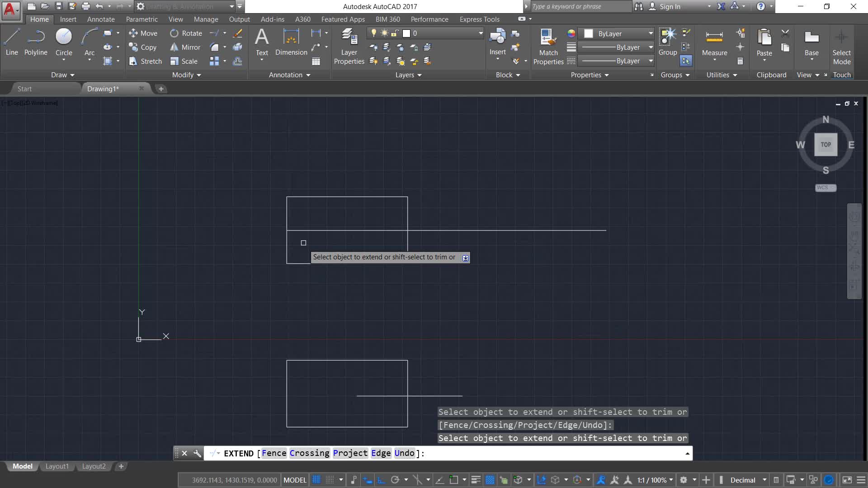Toggle grid display in status bar

(x=316, y=480)
